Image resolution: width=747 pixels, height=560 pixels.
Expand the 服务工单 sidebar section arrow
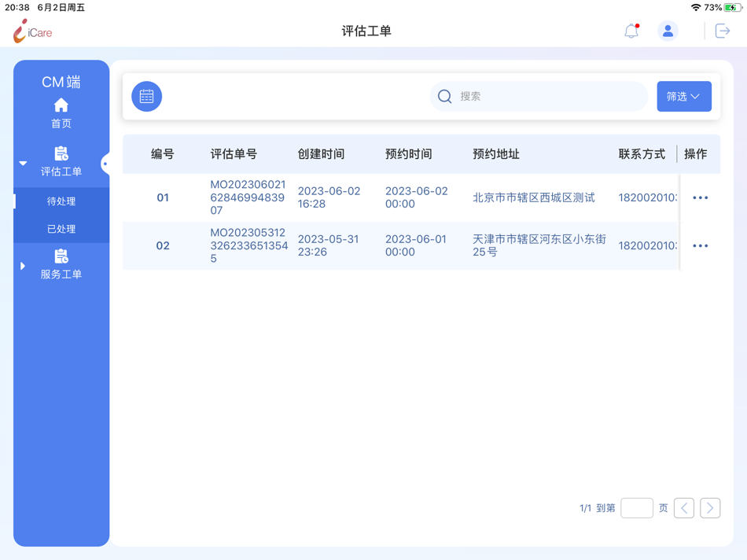pos(22,266)
